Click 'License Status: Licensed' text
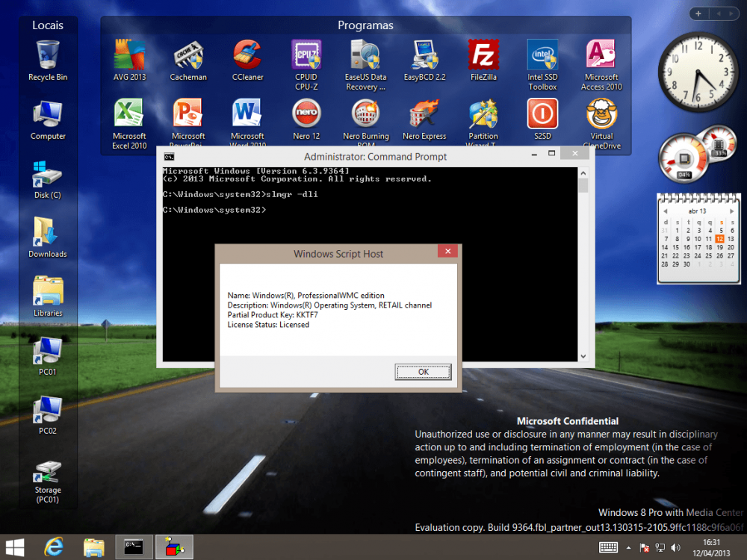This screenshot has height=560, width=747. click(268, 325)
